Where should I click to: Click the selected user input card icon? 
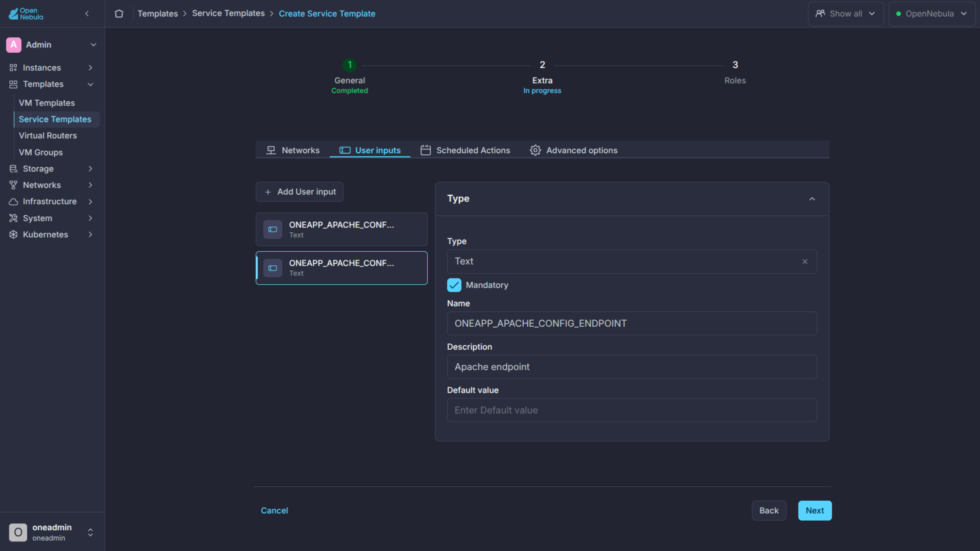pyautogui.click(x=273, y=268)
